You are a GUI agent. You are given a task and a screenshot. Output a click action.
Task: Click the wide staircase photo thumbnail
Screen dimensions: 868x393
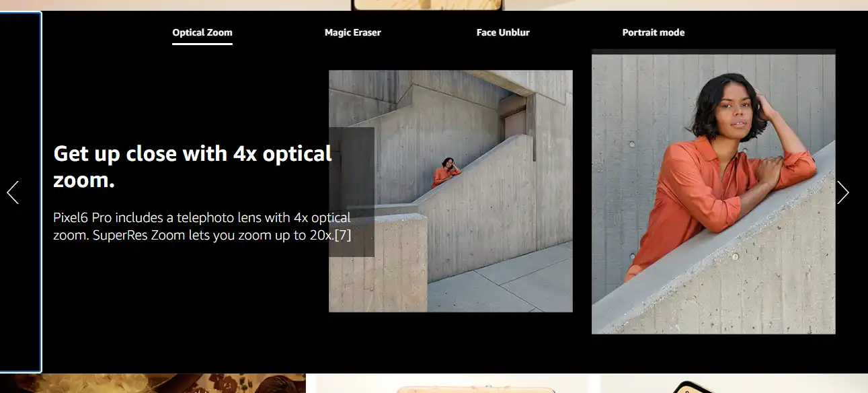(x=450, y=191)
